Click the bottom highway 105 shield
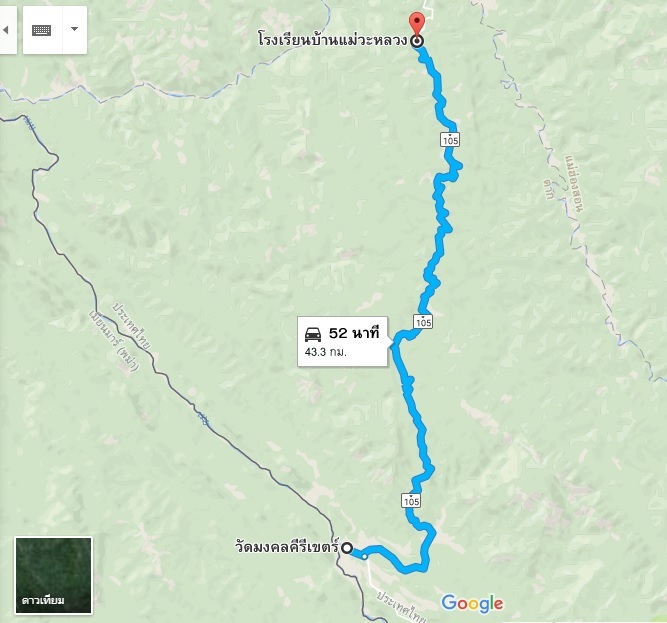The width and height of the screenshot is (667, 623). [411, 501]
